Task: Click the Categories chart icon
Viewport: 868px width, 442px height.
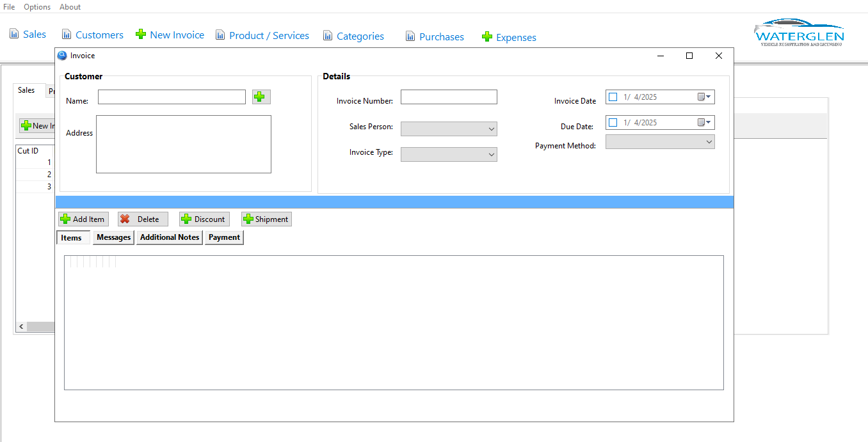Action: 328,36
